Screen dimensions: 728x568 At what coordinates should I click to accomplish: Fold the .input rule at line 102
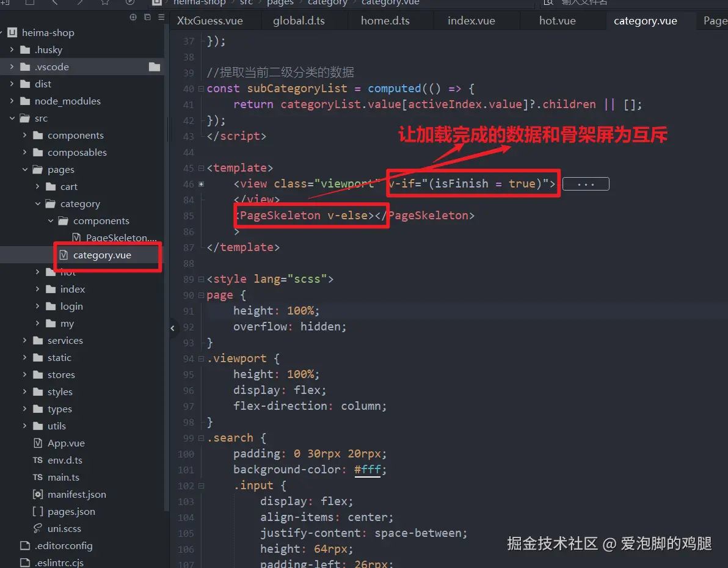(x=201, y=486)
